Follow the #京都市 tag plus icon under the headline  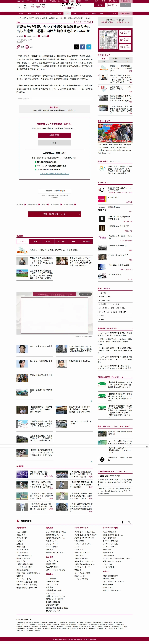[x=25, y=36]
